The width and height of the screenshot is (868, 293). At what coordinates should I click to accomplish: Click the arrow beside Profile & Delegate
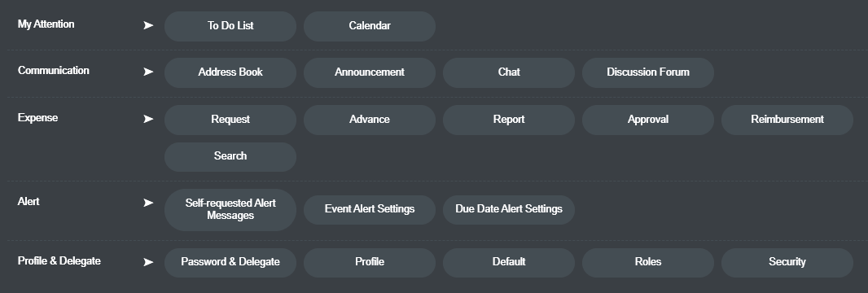[148, 262]
